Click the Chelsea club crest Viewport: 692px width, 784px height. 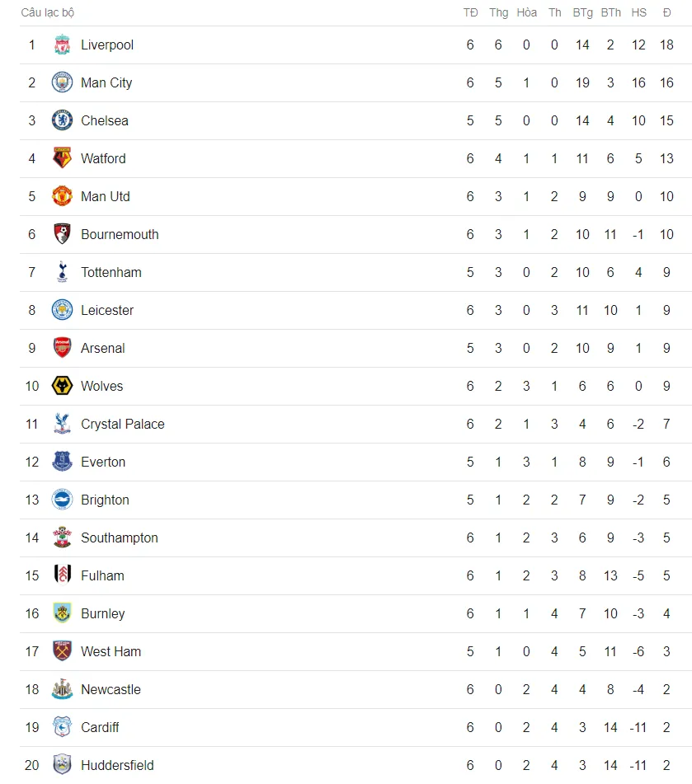(62, 120)
